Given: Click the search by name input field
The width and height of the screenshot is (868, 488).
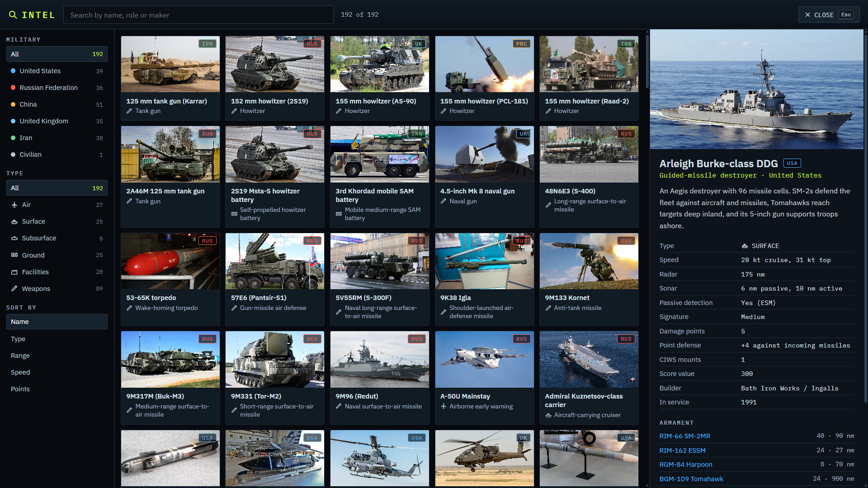Looking at the screenshot, I should pos(198,15).
